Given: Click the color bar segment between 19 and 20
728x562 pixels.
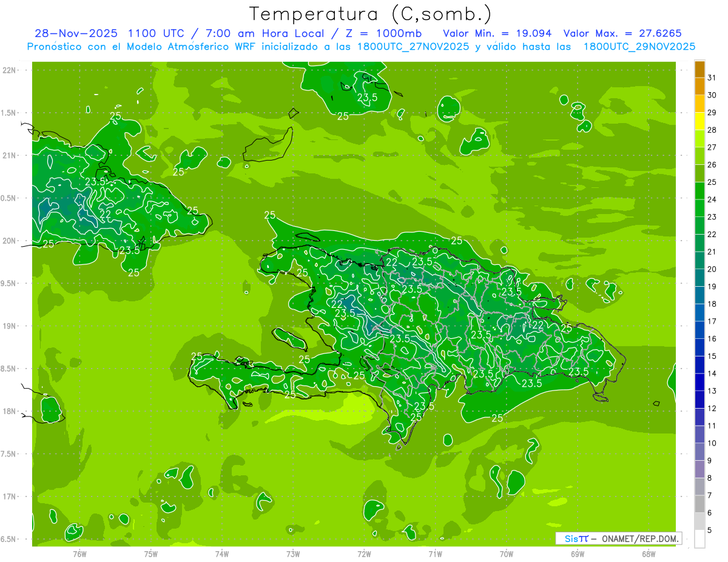Looking at the screenshot, I should (x=699, y=278).
